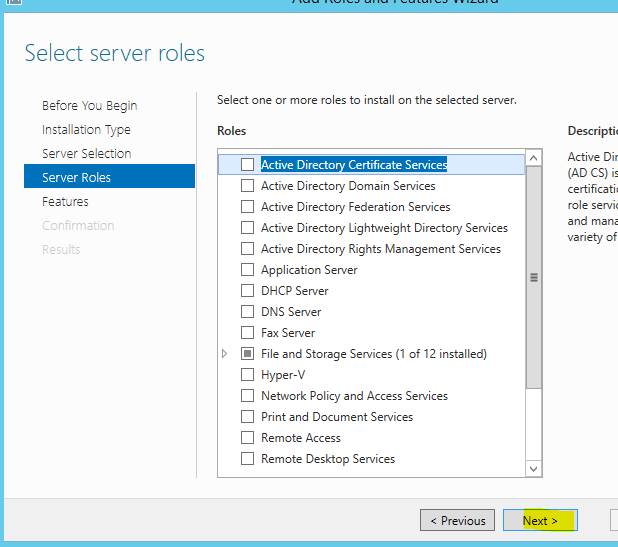Select the DNS Server checkbox

(x=247, y=311)
